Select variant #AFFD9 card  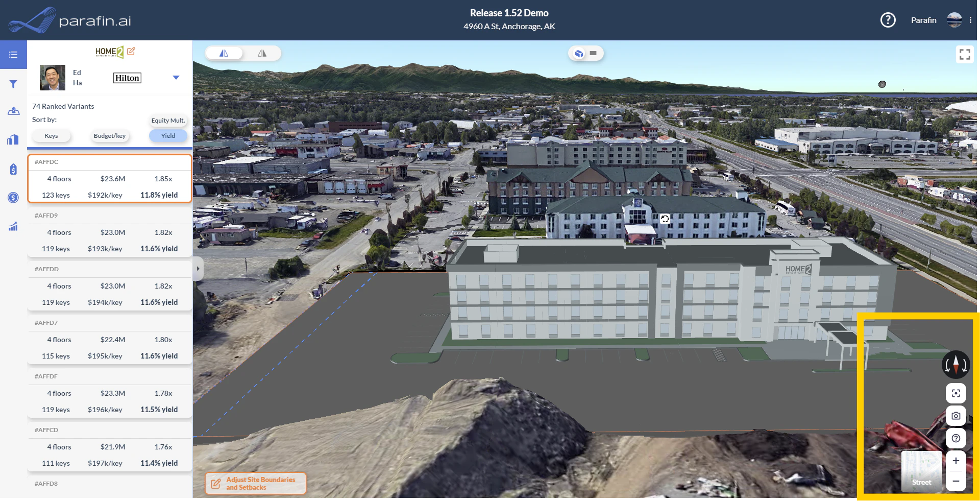coord(110,232)
